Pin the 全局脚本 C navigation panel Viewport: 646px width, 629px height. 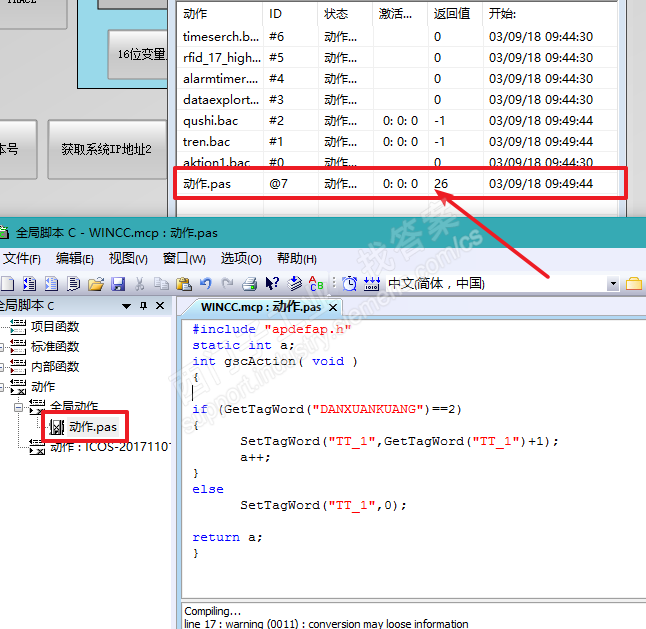[143, 306]
